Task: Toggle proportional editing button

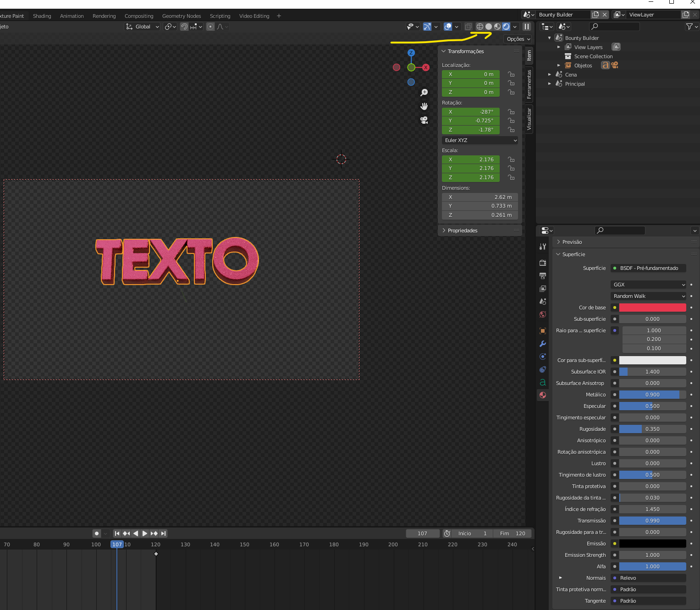Action: 210,27
